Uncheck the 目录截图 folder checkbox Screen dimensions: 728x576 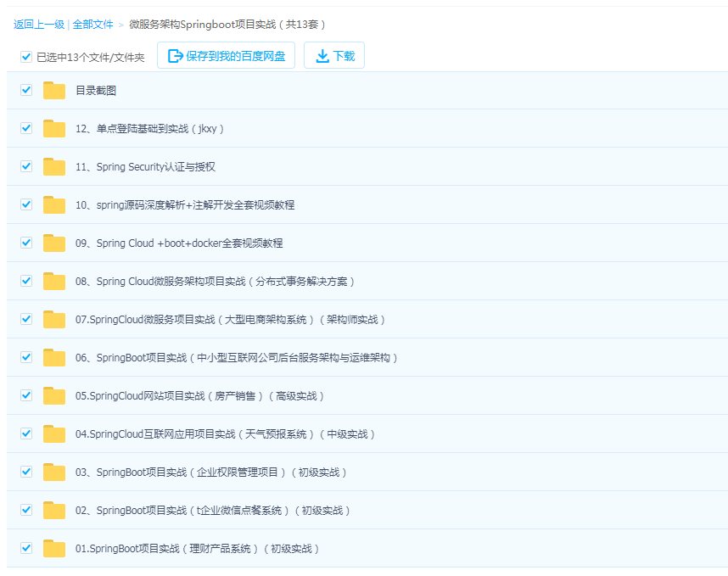(26, 90)
